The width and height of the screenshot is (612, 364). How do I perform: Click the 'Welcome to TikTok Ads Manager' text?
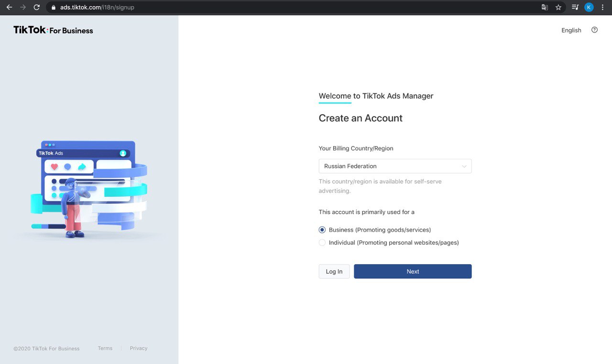tap(376, 96)
